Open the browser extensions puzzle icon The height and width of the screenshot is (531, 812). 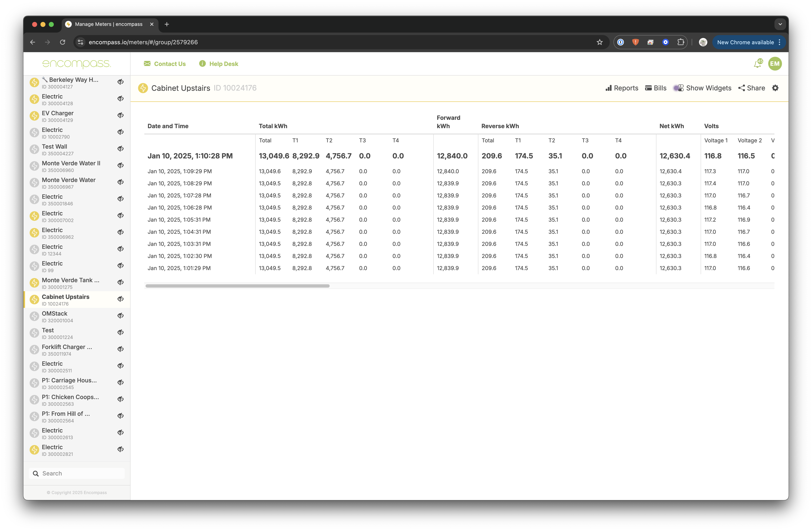(x=680, y=42)
